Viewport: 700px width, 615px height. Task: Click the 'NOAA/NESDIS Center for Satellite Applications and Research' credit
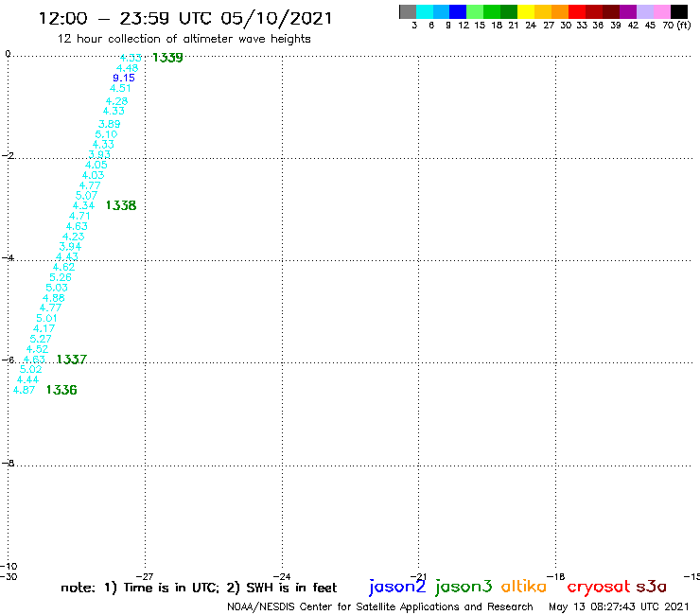point(380,606)
